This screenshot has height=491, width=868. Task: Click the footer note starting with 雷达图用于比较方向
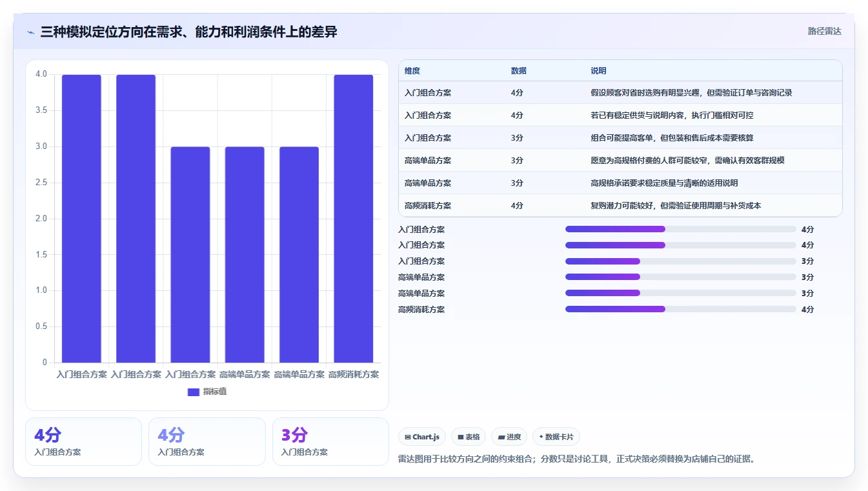[x=577, y=459]
